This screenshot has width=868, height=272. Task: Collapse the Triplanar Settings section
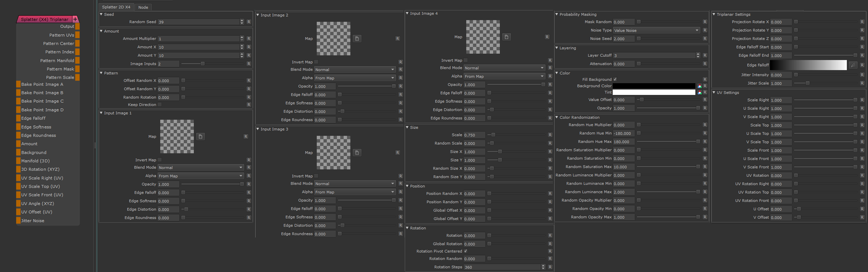[x=714, y=14]
